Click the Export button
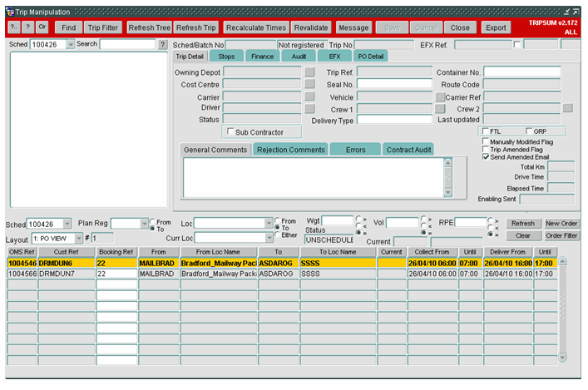 click(x=496, y=27)
